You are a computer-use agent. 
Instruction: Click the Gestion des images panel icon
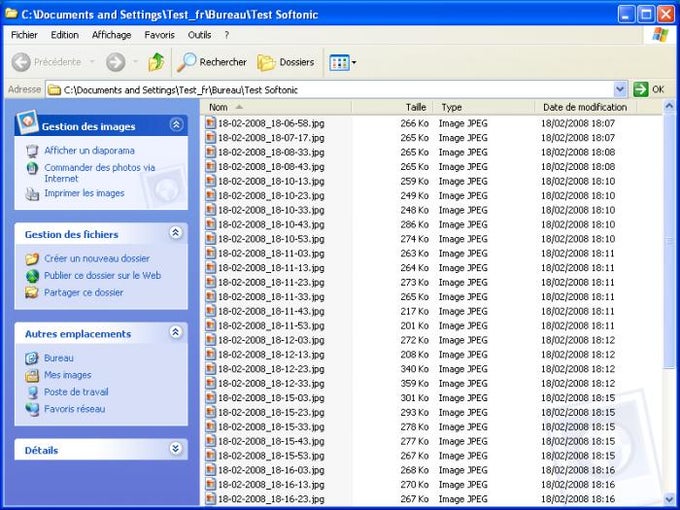coord(27,122)
